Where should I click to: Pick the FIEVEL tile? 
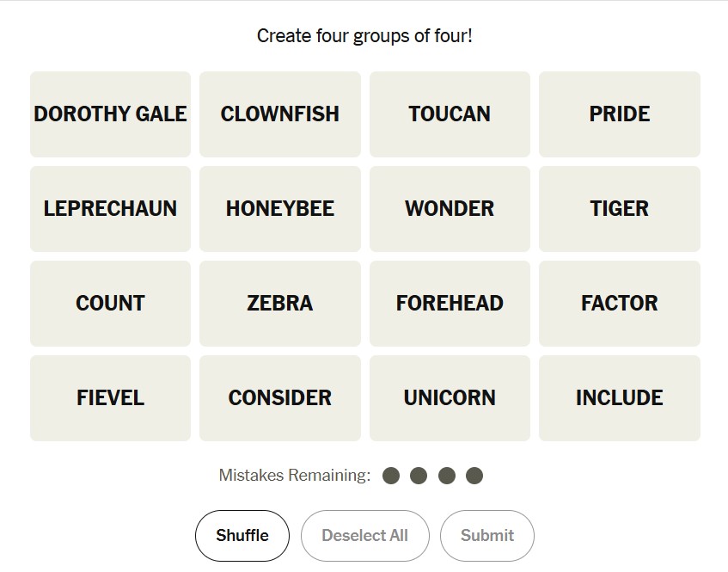tap(110, 398)
